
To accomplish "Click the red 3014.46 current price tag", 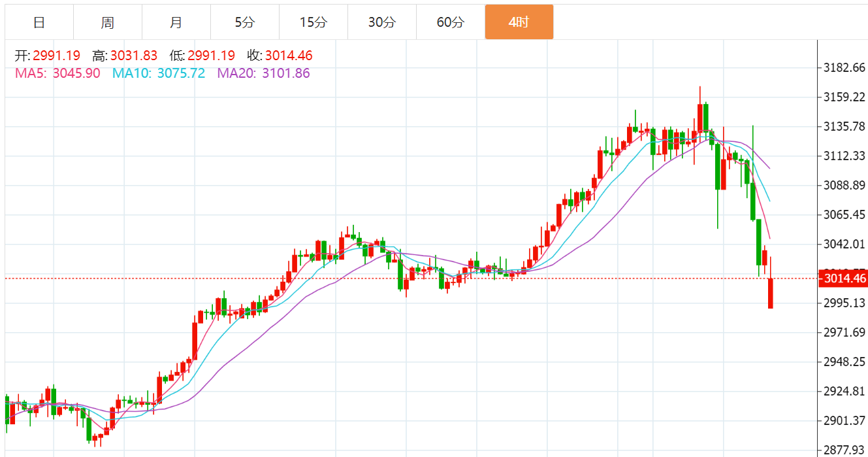I will (x=844, y=279).
